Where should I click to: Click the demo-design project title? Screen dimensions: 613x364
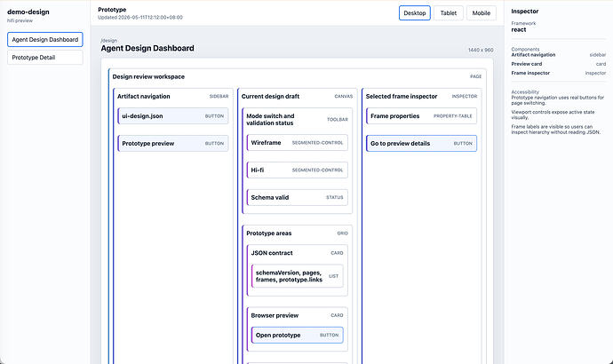[x=28, y=12]
